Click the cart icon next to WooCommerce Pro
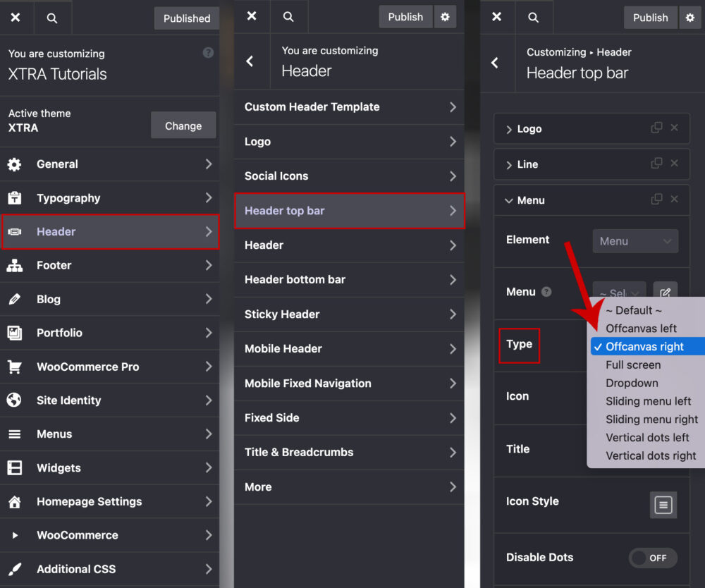This screenshot has height=588, width=705. pyautogui.click(x=17, y=367)
